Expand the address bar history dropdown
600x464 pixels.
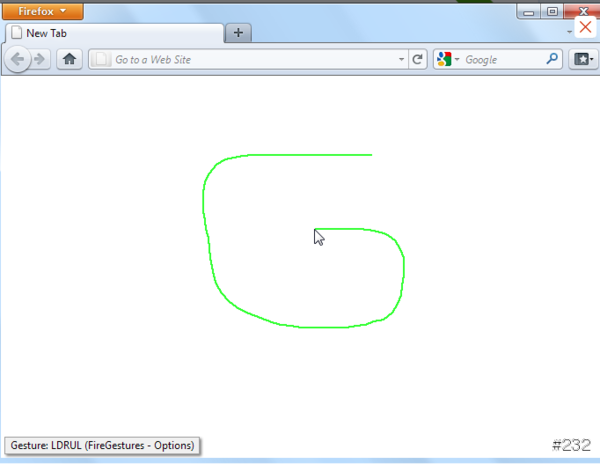(x=401, y=59)
